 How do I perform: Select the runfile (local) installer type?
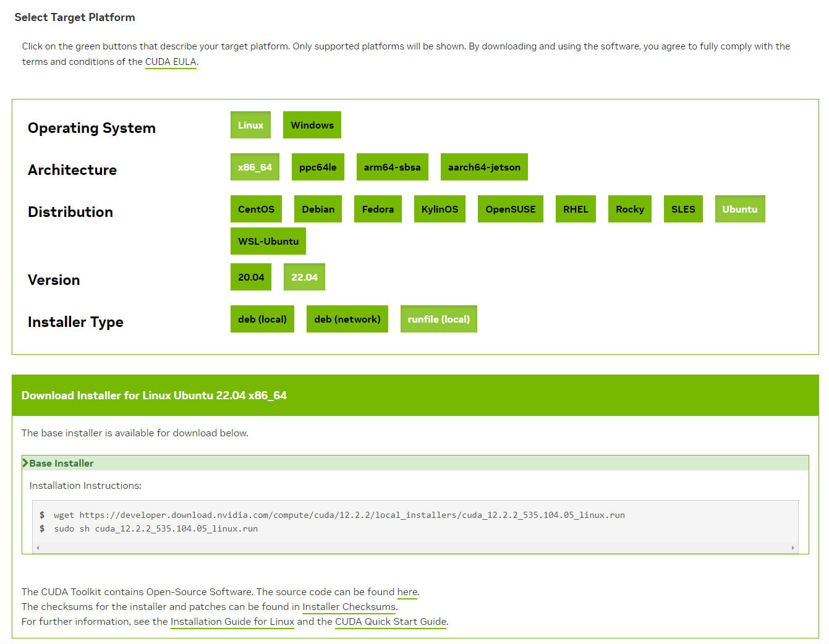pos(439,319)
